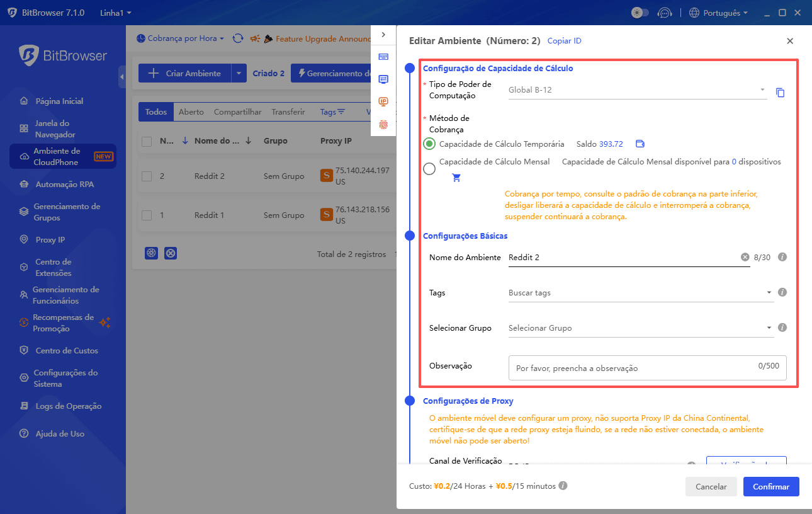Click the orange IP icon in side strip

click(383, 101)
